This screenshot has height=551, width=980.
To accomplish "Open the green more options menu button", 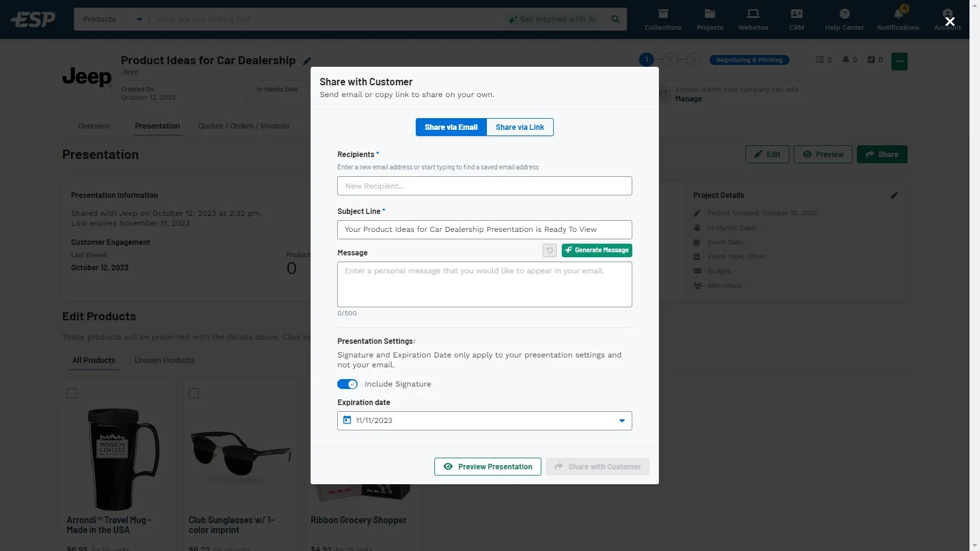I will pyautogui.click(x=900, y=61).
